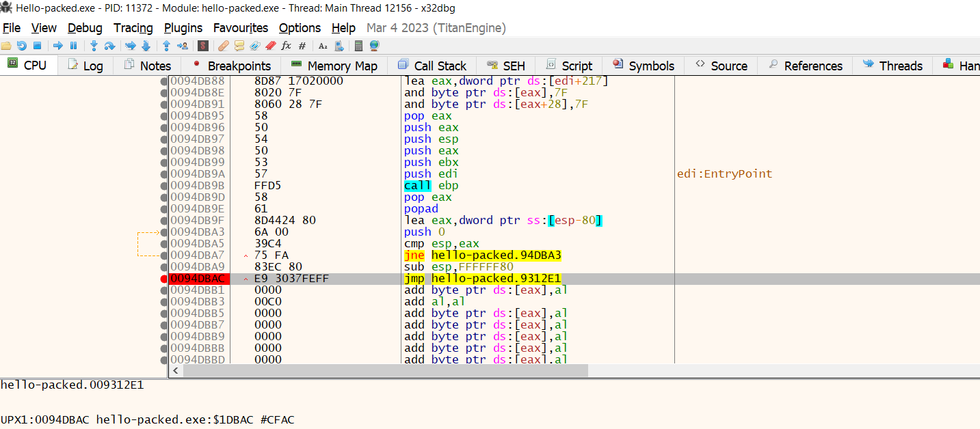The image size is (980, 429).
Task: Click the Run arrow toolbar icon
Action: 58,46
